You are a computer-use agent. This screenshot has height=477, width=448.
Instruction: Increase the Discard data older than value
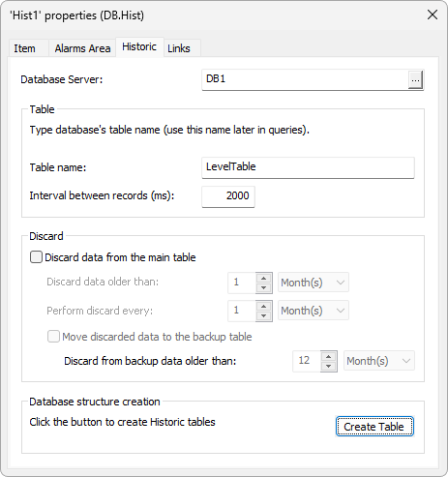(264, 279)
